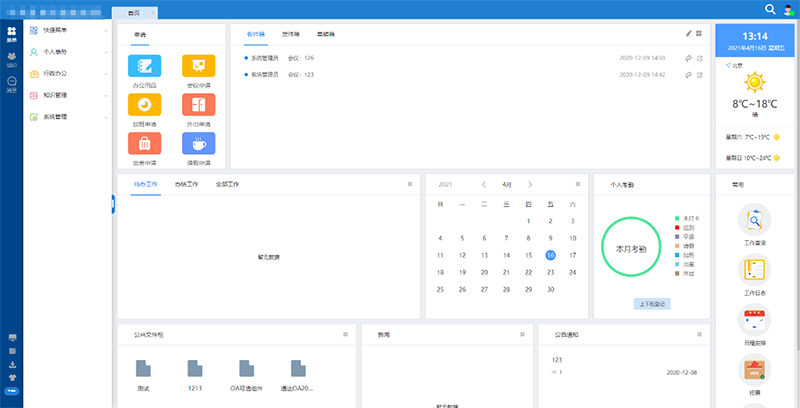Screen dimensions: 800x408
Task: Open the 办公用品 application icon
Action: click(x=146, y=67)
